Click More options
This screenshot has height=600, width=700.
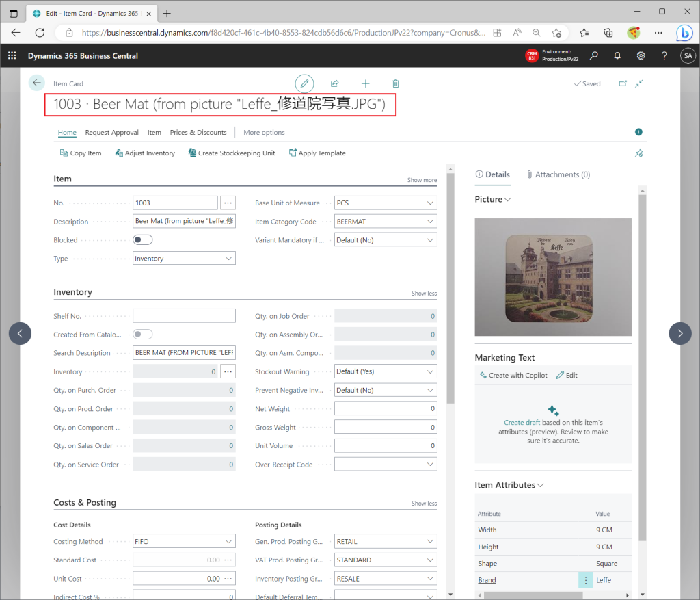(264, 132)
